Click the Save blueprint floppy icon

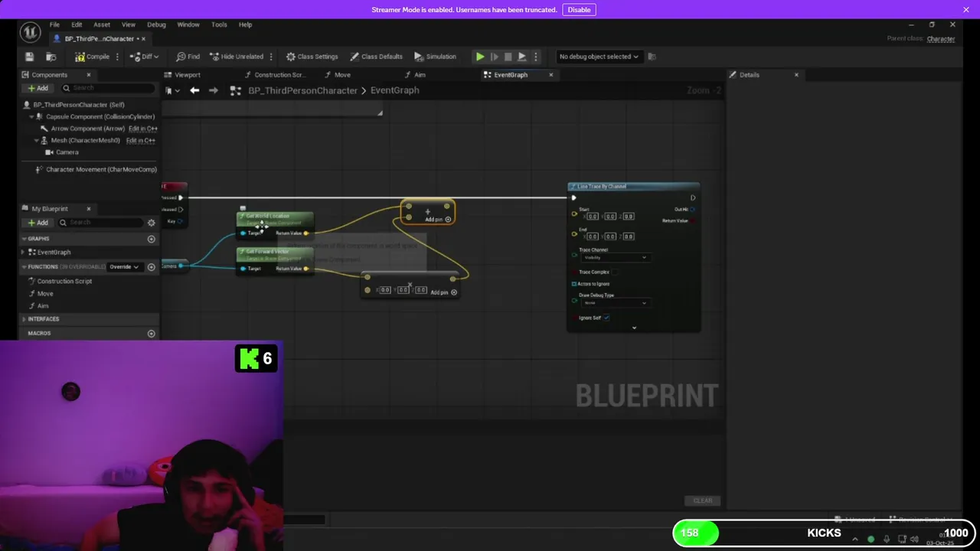click(29, 57)
